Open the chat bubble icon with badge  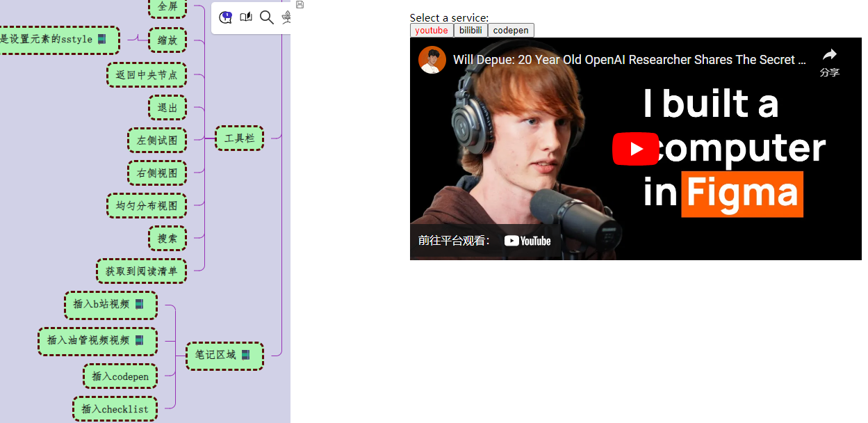click(x=225, y=17)
